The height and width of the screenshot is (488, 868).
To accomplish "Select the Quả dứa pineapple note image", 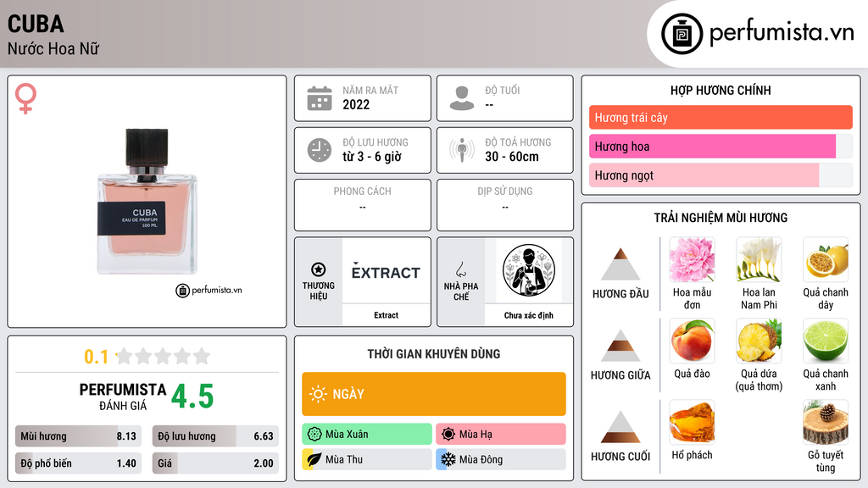I will pos(759,341).
